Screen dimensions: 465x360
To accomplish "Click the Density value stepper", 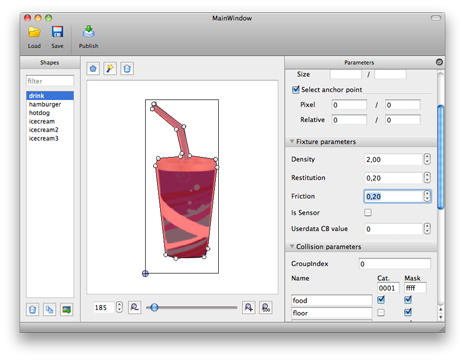I will pos(427,159).
